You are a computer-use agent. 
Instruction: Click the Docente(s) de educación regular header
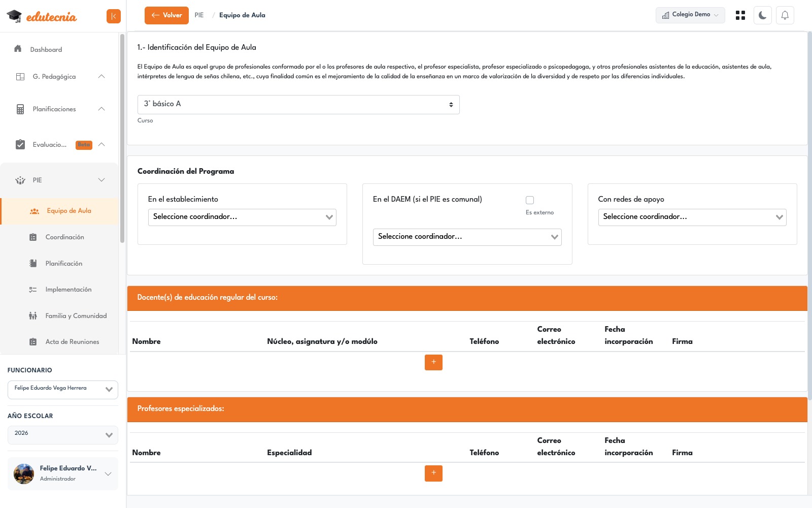(467, 298)
